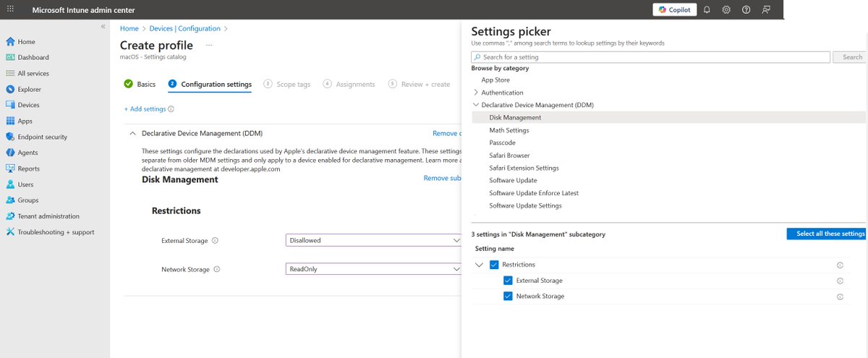Click info icon next to Network Storage label
This screenshot has width=868, height=358.
(x=217, y=269)
